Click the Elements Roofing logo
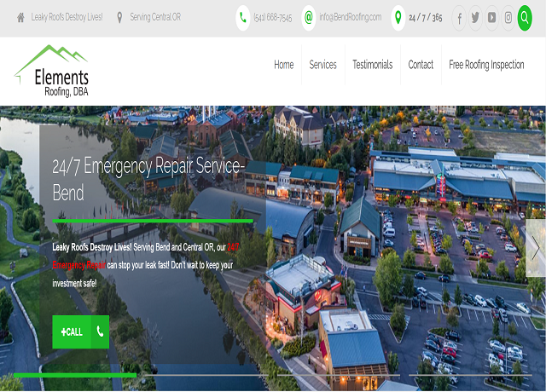Screen dimensions: 546x392 (53, 71)
